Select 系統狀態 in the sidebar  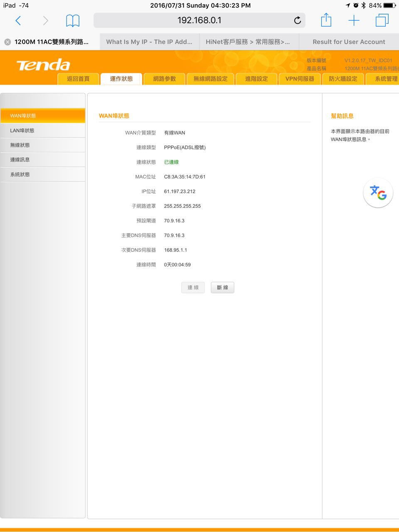pyautogui.click(x=43, y=175)
